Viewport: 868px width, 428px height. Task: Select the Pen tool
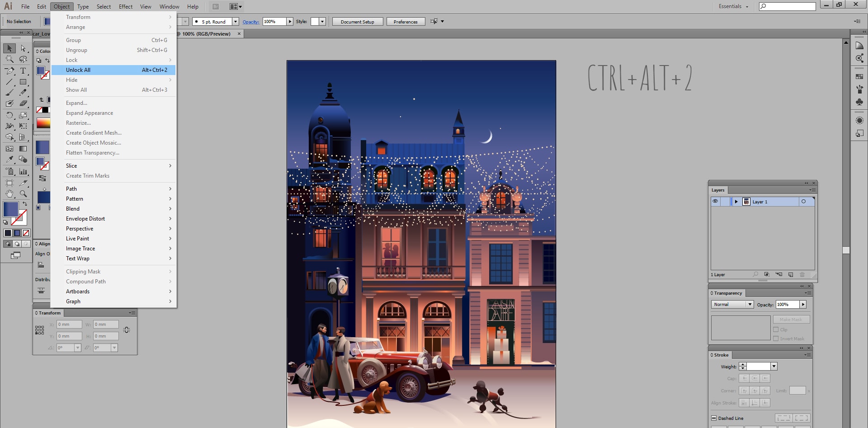9,71
